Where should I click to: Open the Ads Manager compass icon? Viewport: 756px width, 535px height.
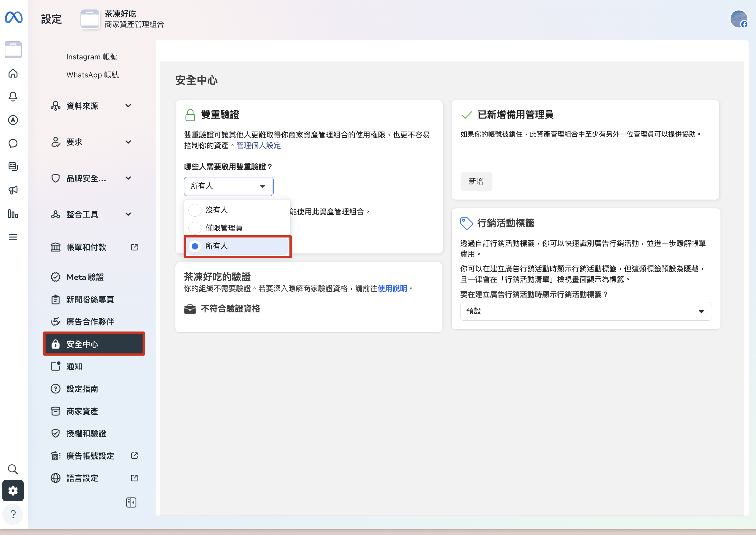click(x=13, y=120)
